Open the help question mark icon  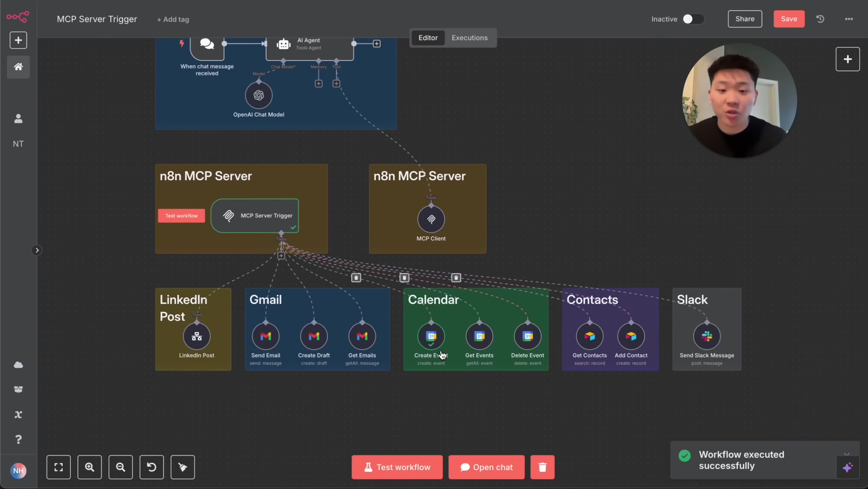[x=18, y=439]
